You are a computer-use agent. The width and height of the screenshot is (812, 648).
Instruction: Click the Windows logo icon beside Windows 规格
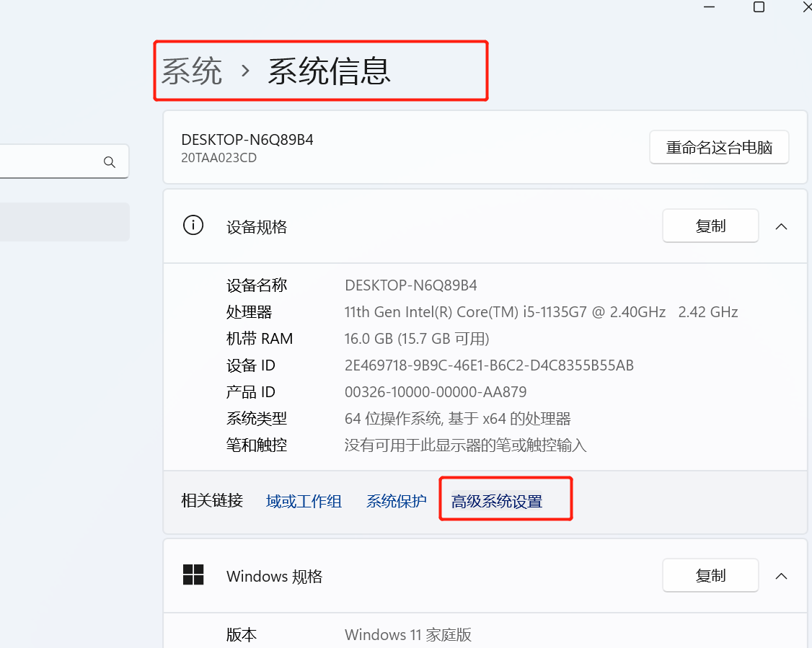[193, 574]
